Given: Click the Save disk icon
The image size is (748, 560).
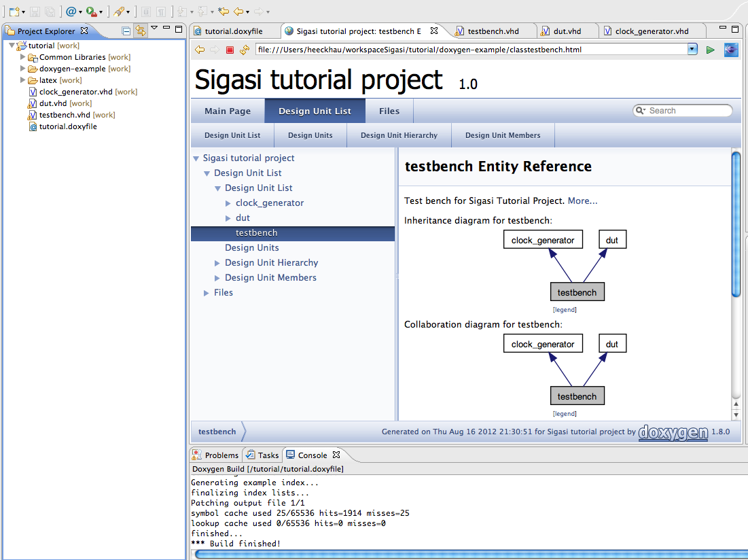Looking at the screenshot, I should [x=35, y=12].
